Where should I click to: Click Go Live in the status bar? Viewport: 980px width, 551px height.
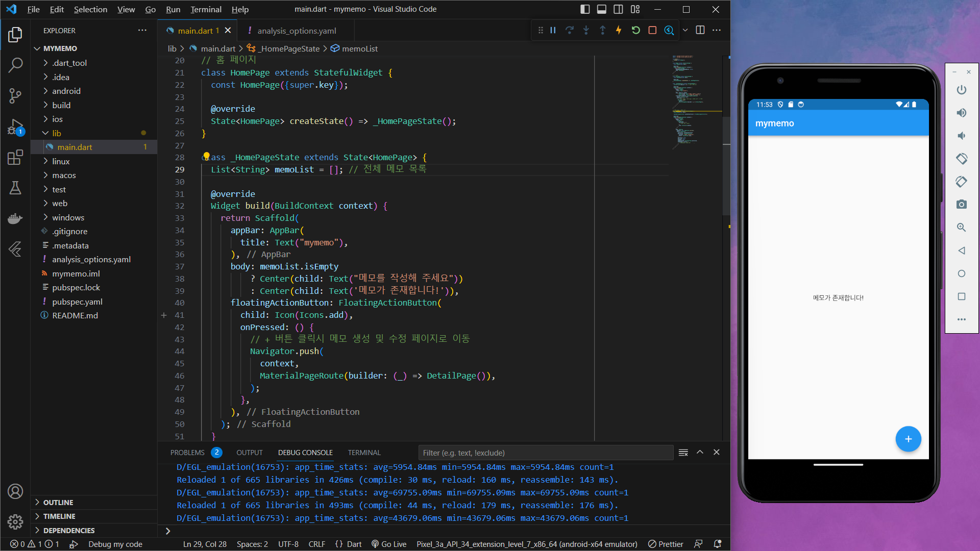point(389,544)
